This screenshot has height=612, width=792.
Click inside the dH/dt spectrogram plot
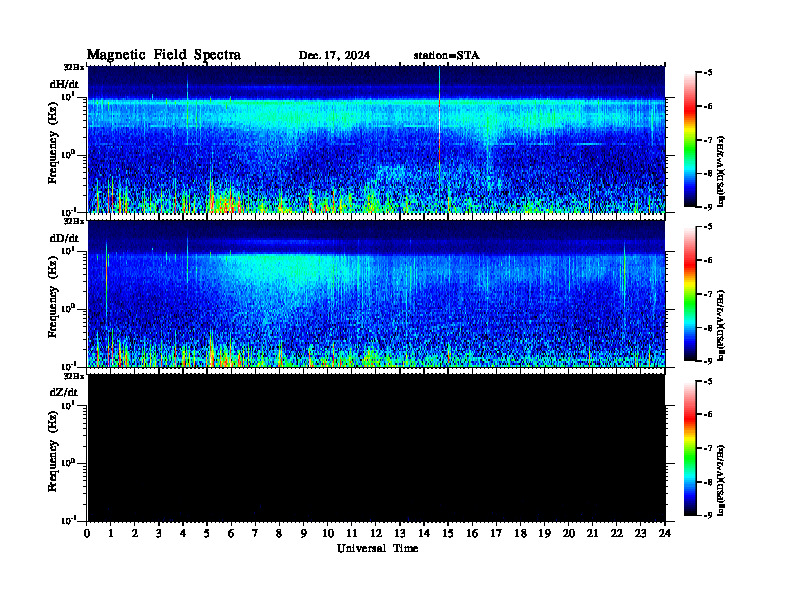(x=376, y=139)
